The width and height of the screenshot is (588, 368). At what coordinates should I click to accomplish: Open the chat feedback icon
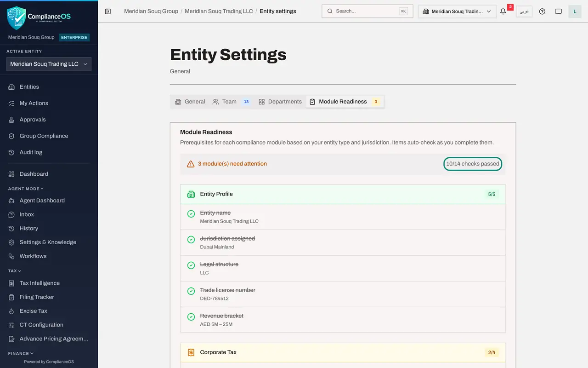click(x=559, y=11)
